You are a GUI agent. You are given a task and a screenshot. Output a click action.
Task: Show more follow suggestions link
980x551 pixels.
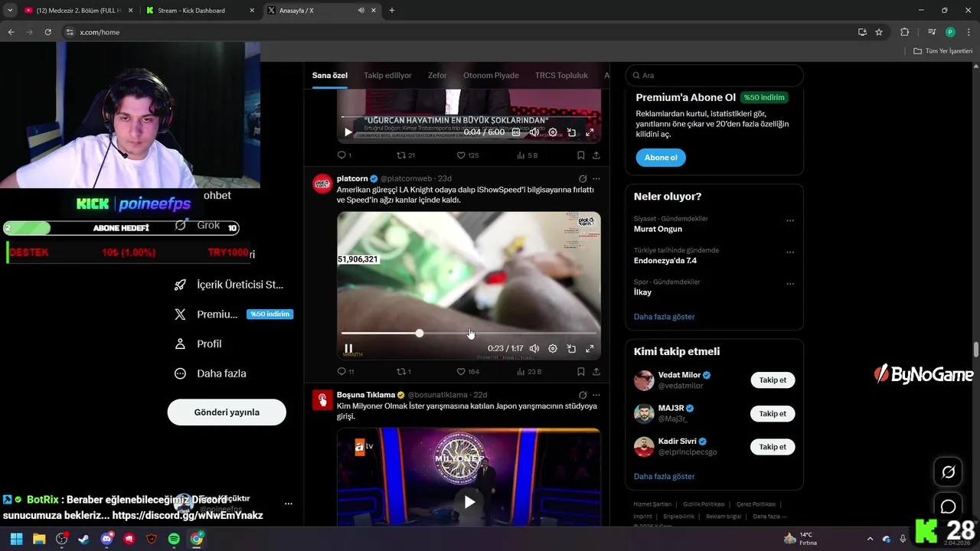point(664,476)
